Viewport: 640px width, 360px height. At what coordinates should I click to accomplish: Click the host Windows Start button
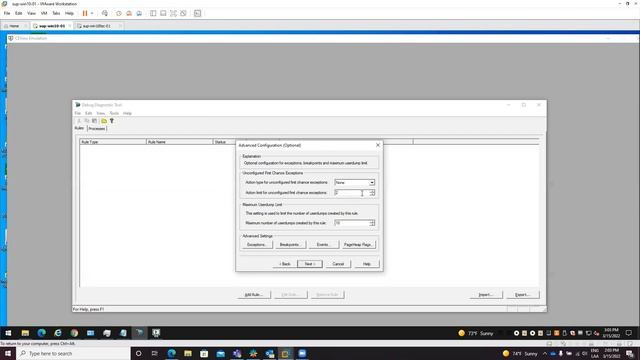coord(8,353)
